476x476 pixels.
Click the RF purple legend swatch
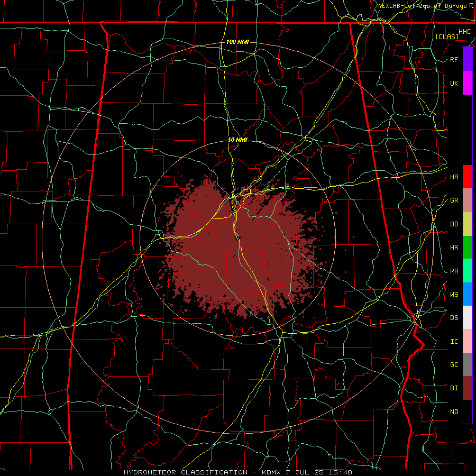click(x=467, y=59)
